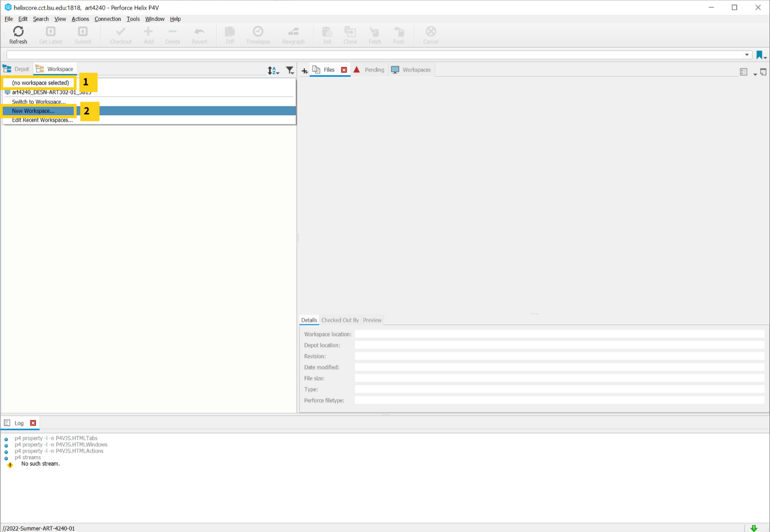
Task: Open the Connection menu
Action: [x=108, y=19]
